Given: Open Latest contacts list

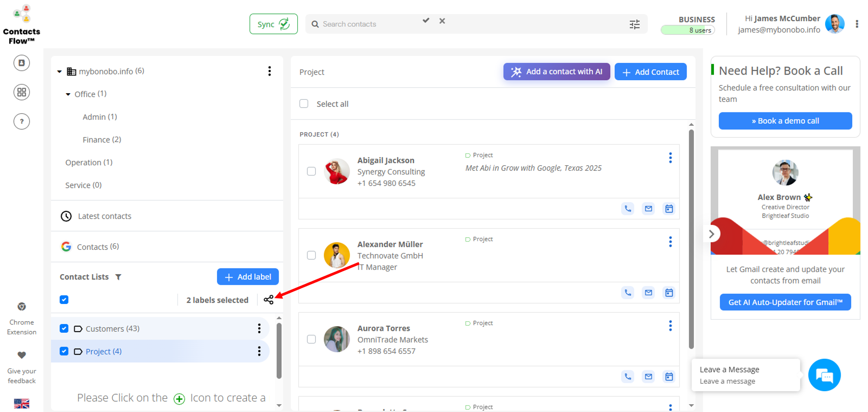Looking at the screenshot, I should point(104,216).
